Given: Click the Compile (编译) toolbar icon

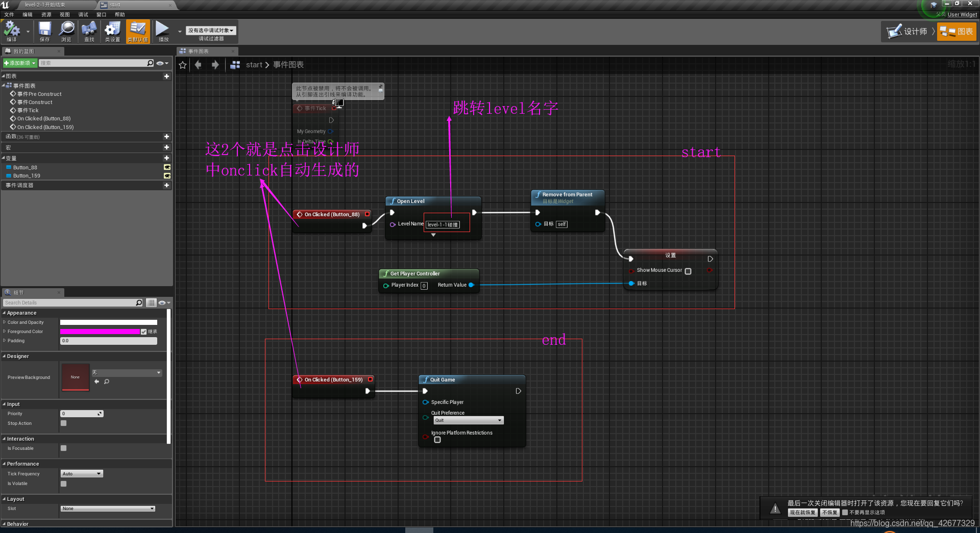Looking at the screenshot, I should point(12,31).
